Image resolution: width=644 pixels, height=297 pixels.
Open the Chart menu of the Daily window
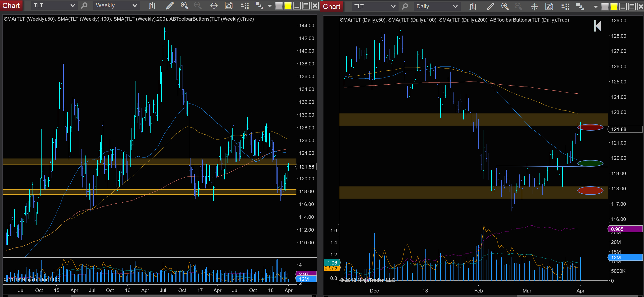click(331, 6)
